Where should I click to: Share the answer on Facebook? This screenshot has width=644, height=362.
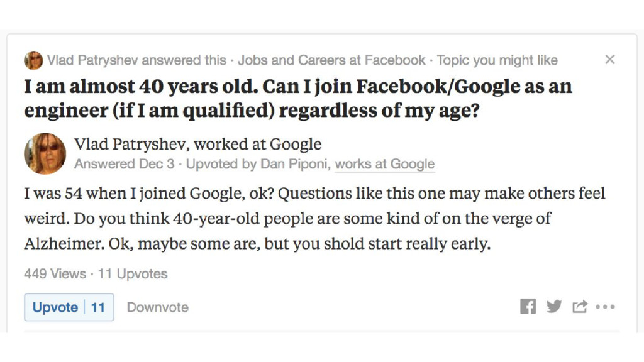[x=528, y=307]
